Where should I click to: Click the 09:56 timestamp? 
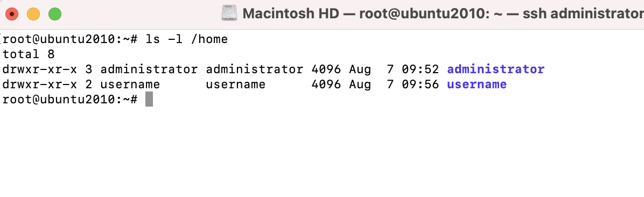[x=420, y=84]
